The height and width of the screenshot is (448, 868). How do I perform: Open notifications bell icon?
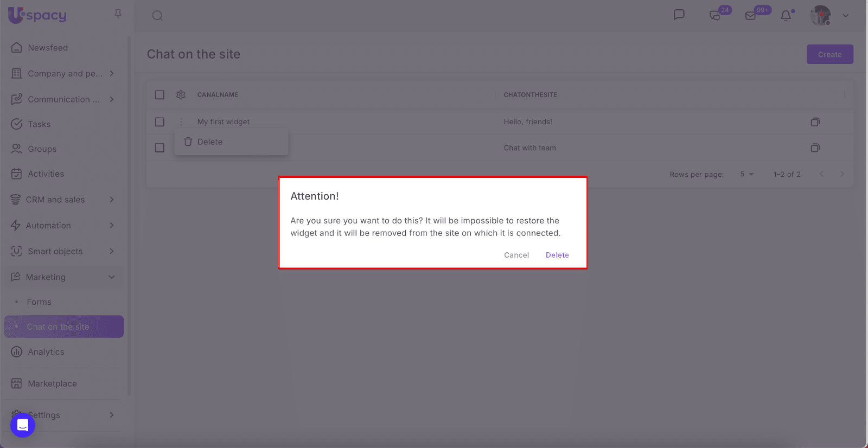click(x=786, y=16)
